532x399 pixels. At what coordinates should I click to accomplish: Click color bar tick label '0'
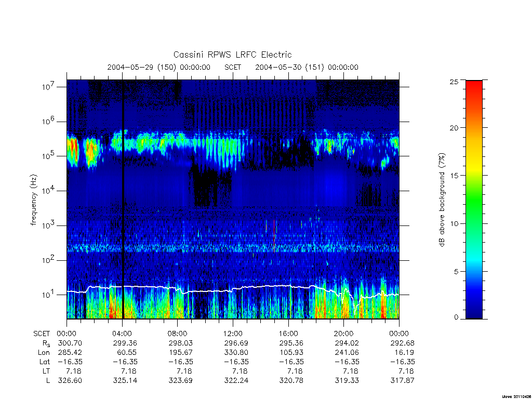[x=456, y=317]
